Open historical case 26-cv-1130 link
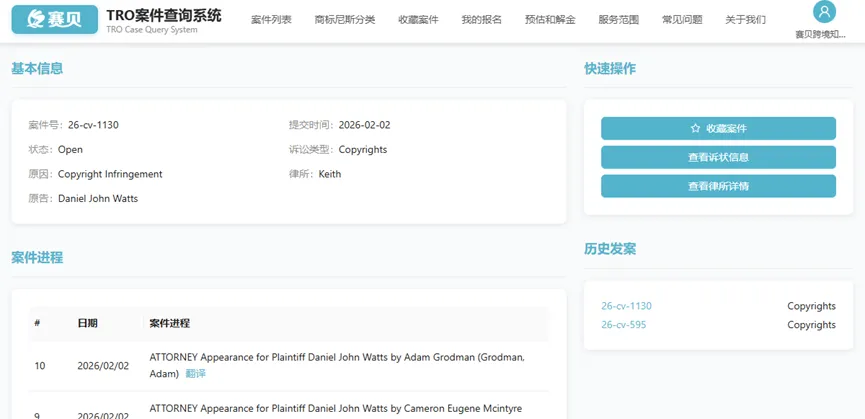 (626, 306)
